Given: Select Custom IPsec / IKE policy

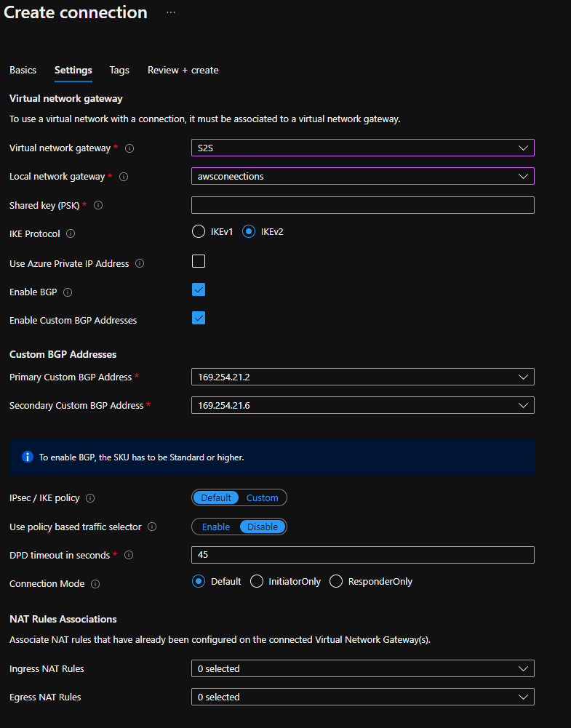Looking at the screenshot, I should click(x=262, y=497).
